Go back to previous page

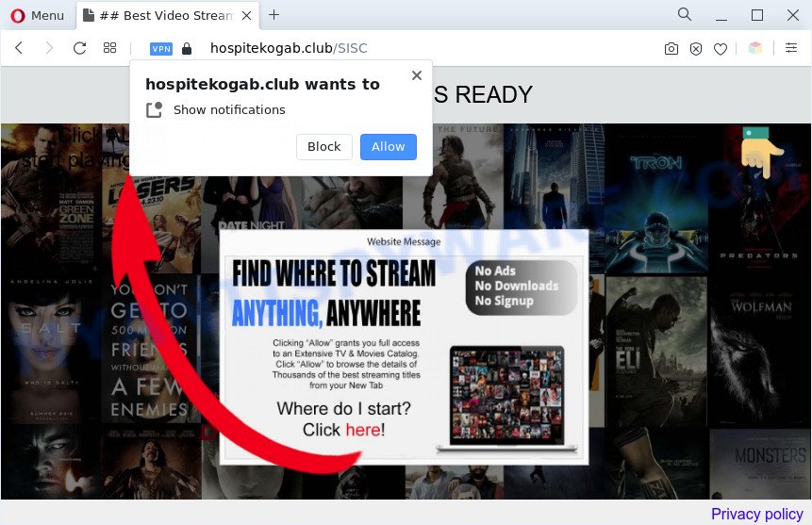point(19,48)
